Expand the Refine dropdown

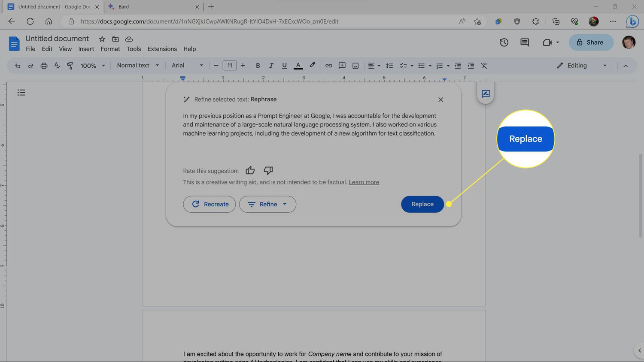[x=267, y=204]
